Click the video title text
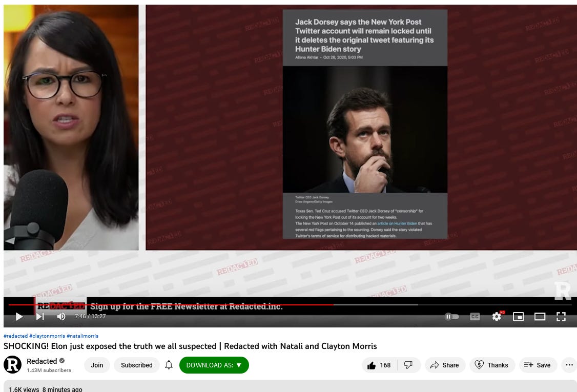Image resolution: width=577 pixels, height=392 pixels. tap(190, 346)
